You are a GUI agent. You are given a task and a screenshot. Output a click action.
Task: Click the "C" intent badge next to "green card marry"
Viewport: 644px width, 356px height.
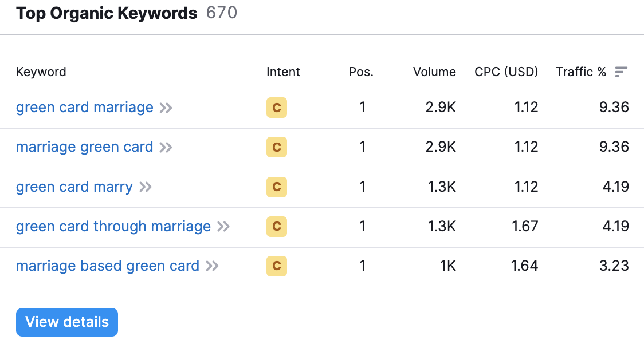coord(277,187)
